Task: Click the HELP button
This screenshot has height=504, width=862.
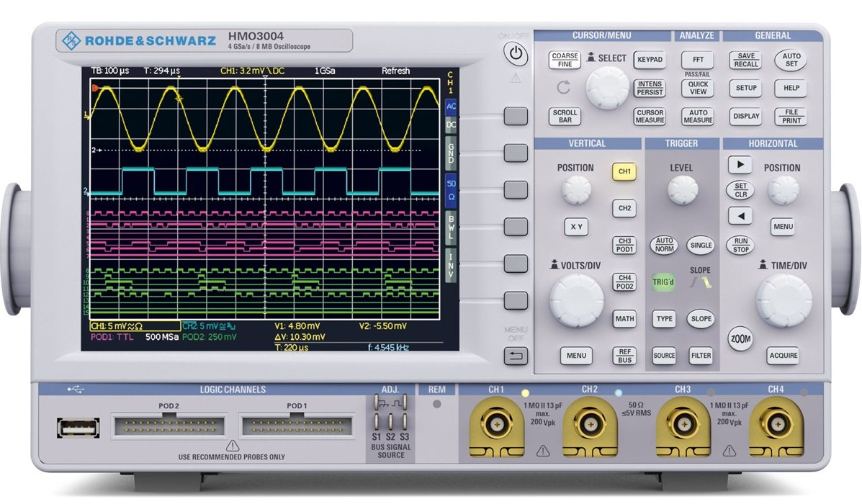Action: coord(791,88)
